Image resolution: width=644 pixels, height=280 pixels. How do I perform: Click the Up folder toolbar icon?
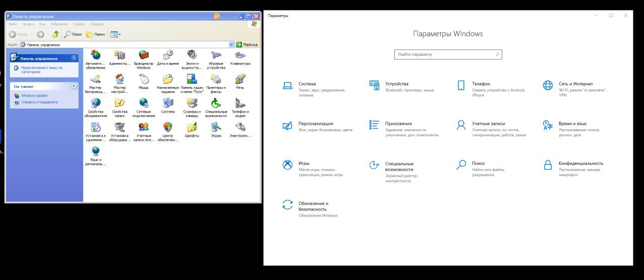(56, 34)
